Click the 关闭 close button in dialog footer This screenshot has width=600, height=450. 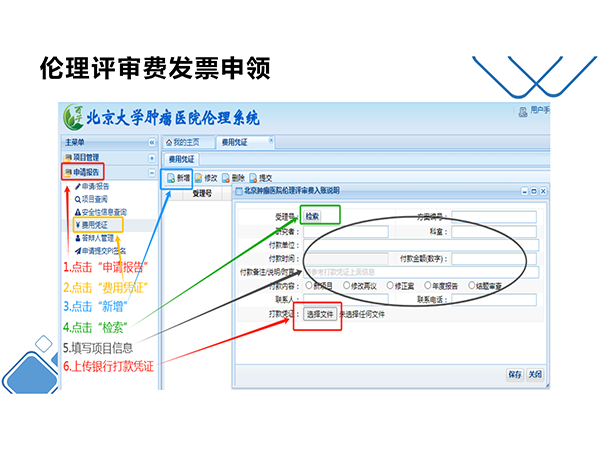[x=535, y=375]
